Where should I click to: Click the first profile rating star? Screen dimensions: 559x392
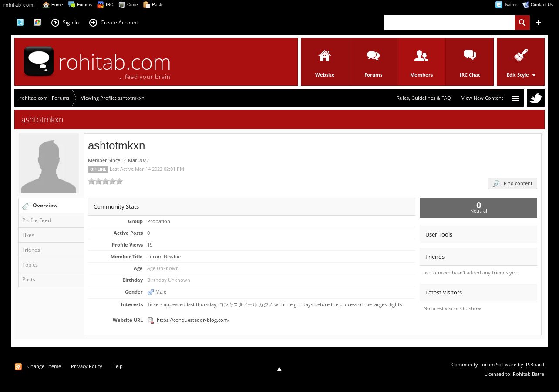[x=91, y=181]
